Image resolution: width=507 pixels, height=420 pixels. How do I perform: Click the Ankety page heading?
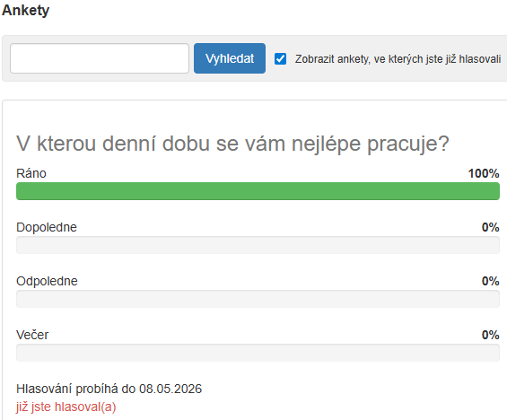[25, 11]
